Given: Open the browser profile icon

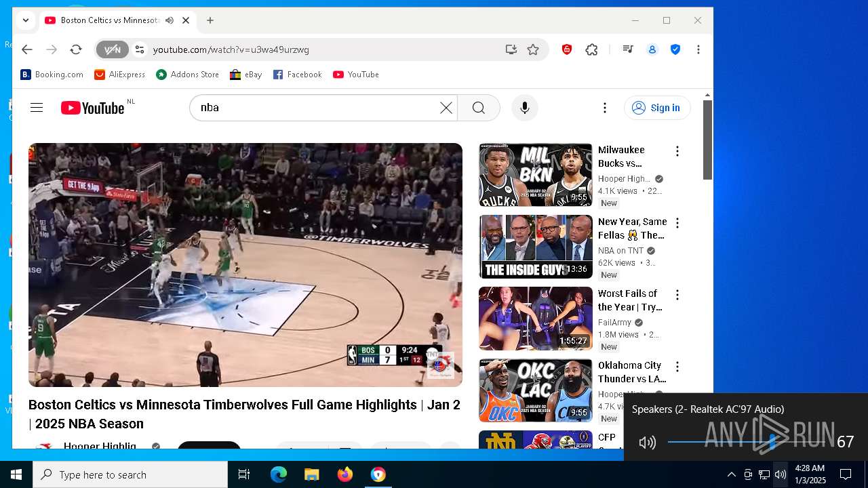Looking at the screenshot, I should pyautogui.click(x=652, y=49).
